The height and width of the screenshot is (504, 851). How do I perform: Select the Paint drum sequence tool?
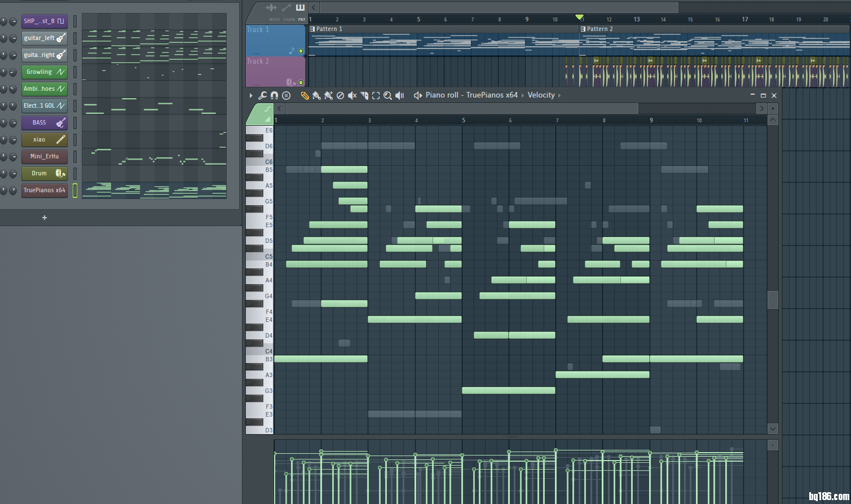point(328,95)
